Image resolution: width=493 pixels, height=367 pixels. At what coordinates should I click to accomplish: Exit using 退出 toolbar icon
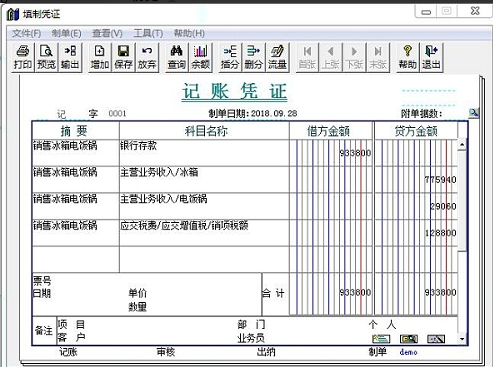tap(431, 57)
